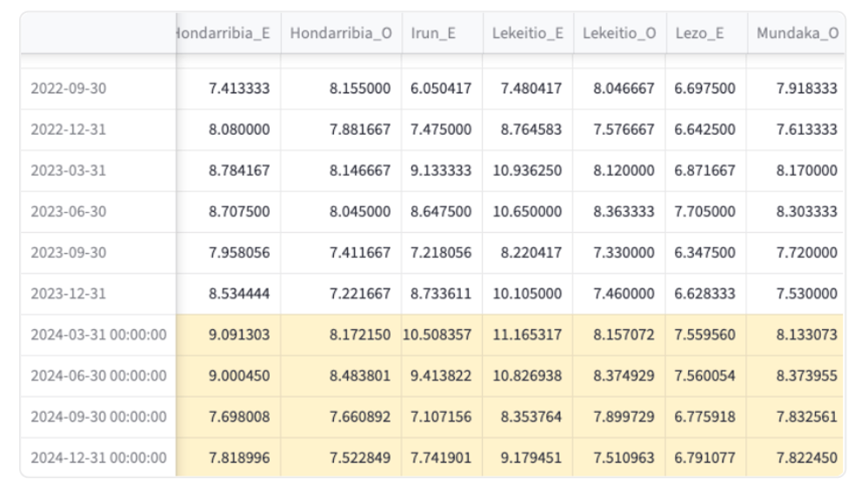The image size is (868, 504).
Task: Select row index 2024-03-31 00:00:00
Action: point(98,335)
